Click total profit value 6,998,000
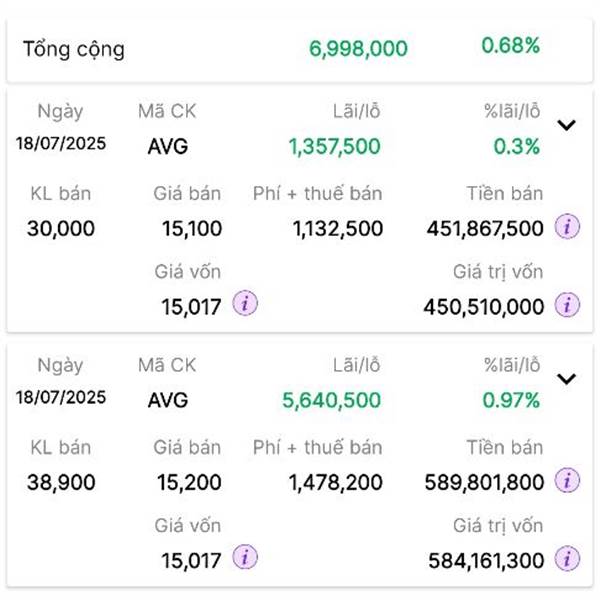The width and height of the screenshot is (600, 600). 357,48
